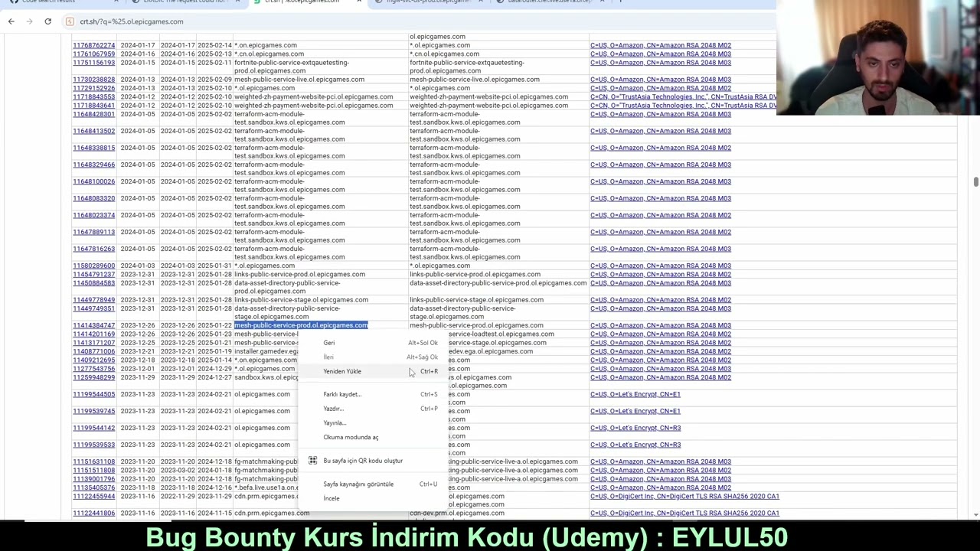The width and height of the screenshot is (980, 551).
Task: Open certificate ID 11409212695
Action: tap(94, 360)
